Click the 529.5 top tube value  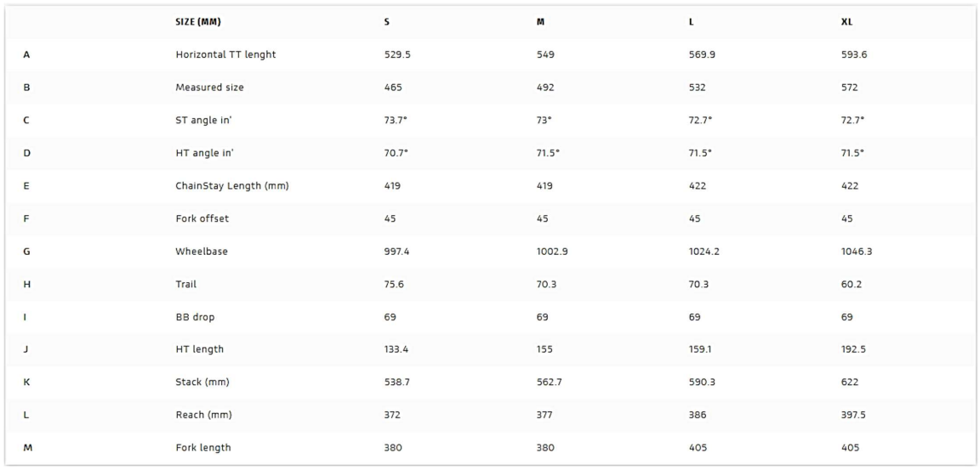pyautogui.click(x=398, y=54)
